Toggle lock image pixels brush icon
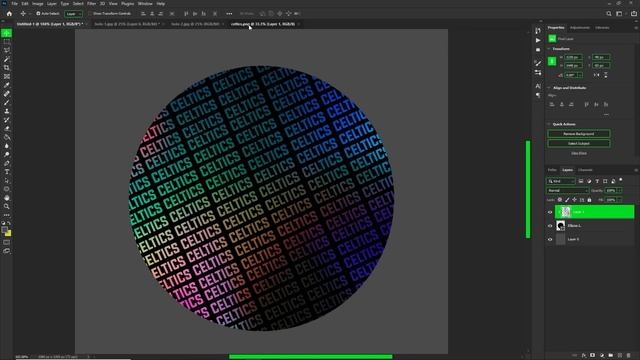 point(567,200)
